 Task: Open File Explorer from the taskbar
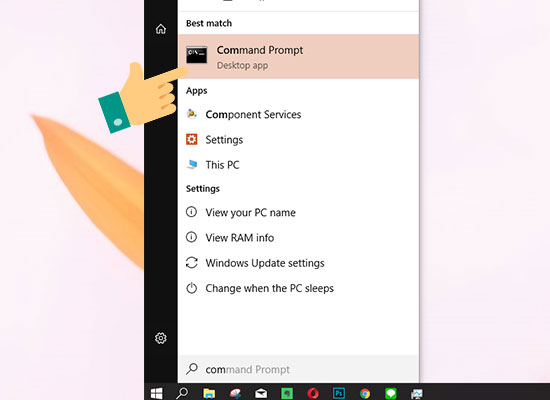click(x=209, y=393)
